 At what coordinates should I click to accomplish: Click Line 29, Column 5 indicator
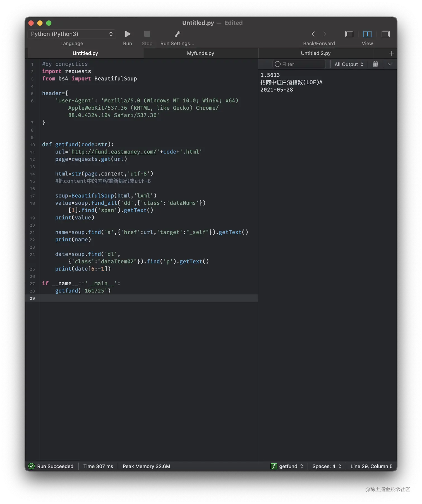point(371,466)
